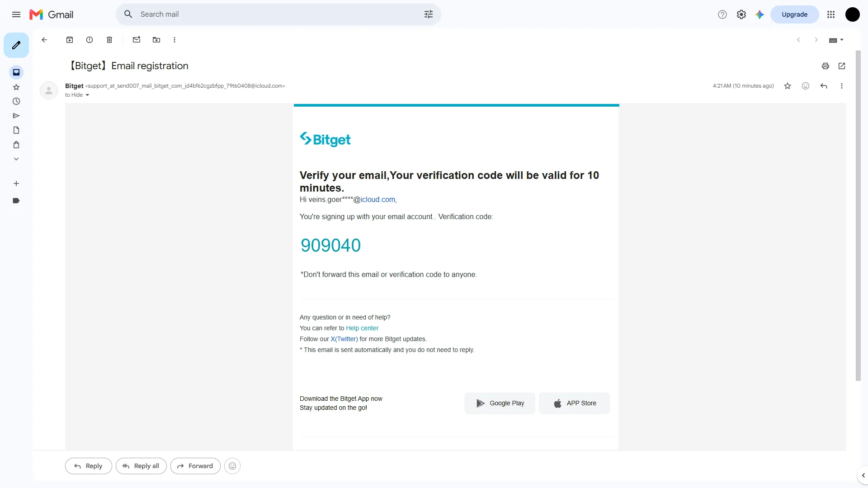Viewport: 868px width, 488px height.
Task: Open the shopping bag Purchases sidebar item
Action: click(16, 145)
